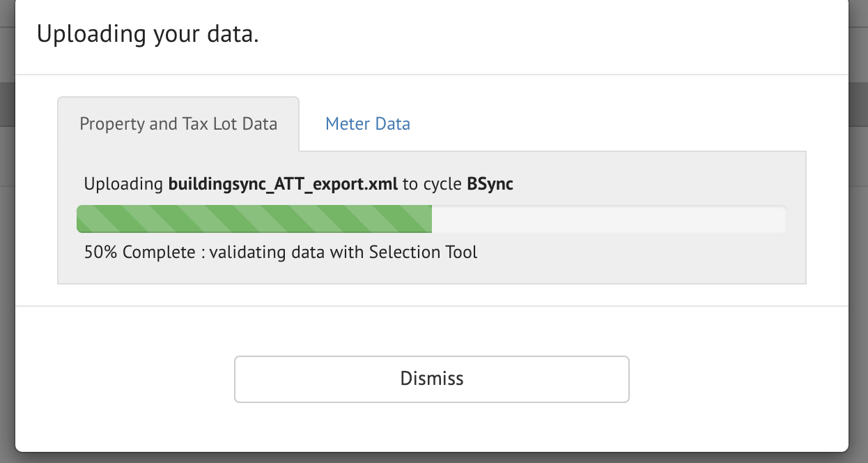
Task: Click the divider line below the tabs
Action: pos(557,149)
